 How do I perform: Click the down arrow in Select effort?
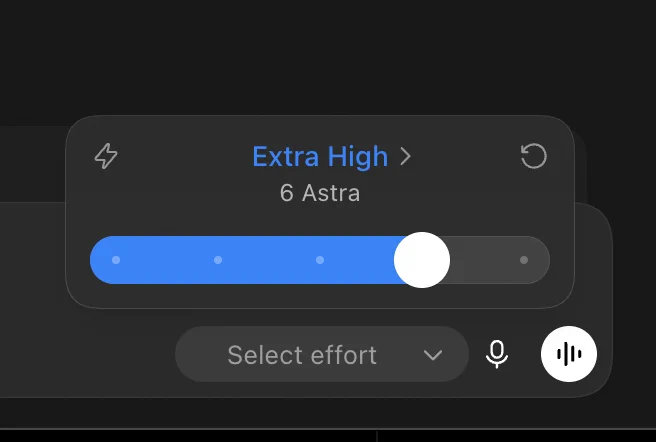click(x=433, y=355)
